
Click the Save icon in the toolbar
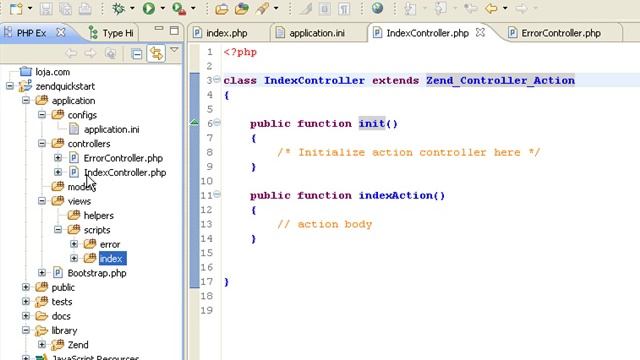(x=46, y=8)
